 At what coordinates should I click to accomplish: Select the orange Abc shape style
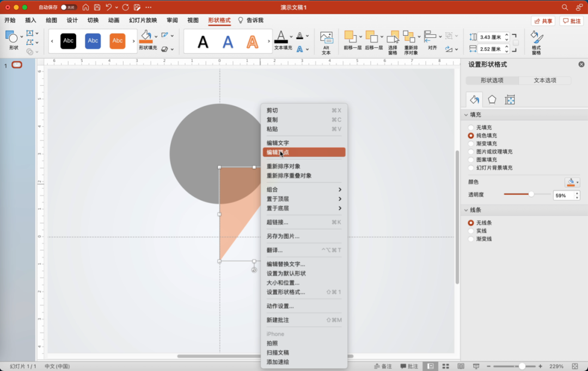118,41
